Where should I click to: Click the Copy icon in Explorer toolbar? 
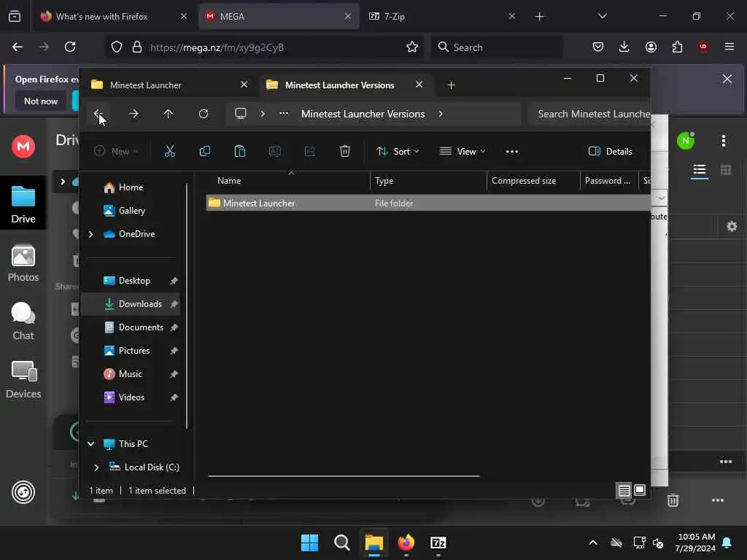[x=205, y=152]
